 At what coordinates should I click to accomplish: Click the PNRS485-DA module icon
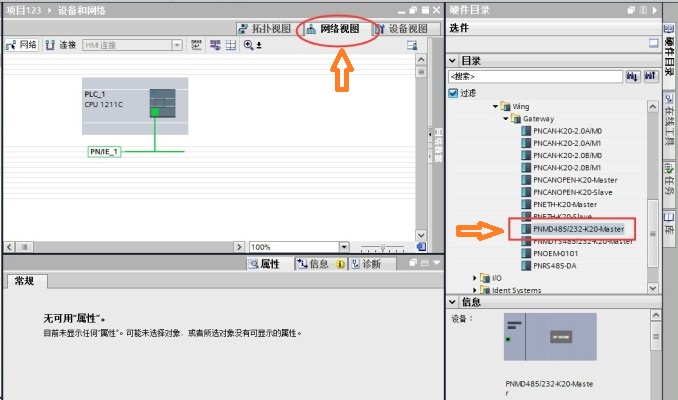click(x=526, y=266)
